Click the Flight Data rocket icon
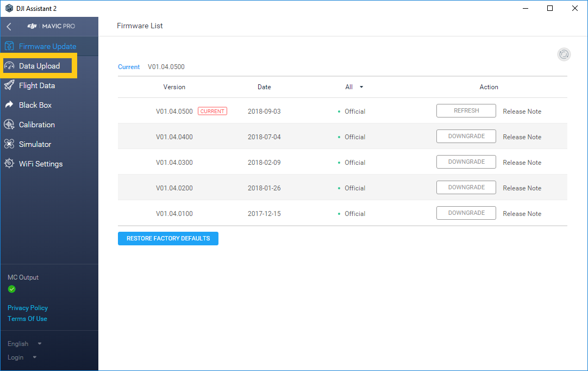This screenshot has width=588, height=371. 9,85
